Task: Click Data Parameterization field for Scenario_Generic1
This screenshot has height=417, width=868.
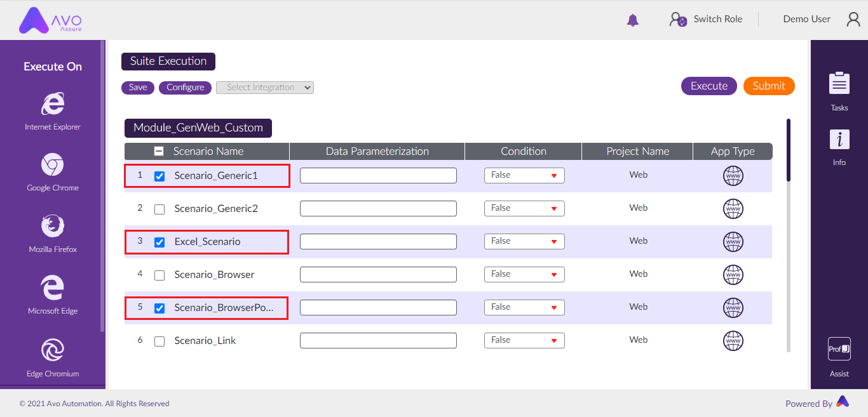Action: click(x=378, y=175)
